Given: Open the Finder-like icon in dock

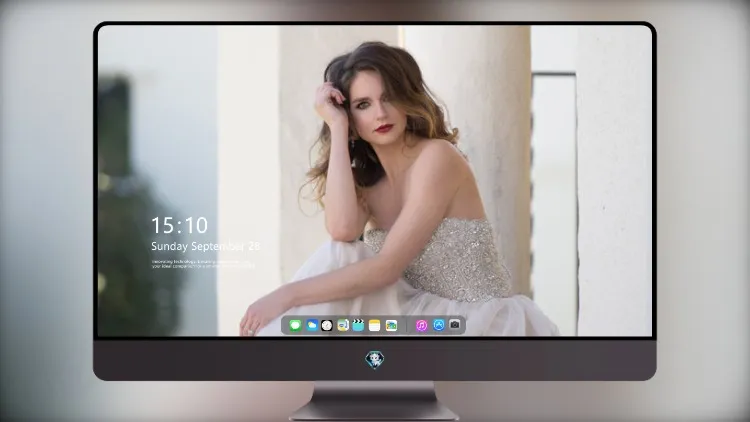Looking at the screenshot, I should click(343, 325).
